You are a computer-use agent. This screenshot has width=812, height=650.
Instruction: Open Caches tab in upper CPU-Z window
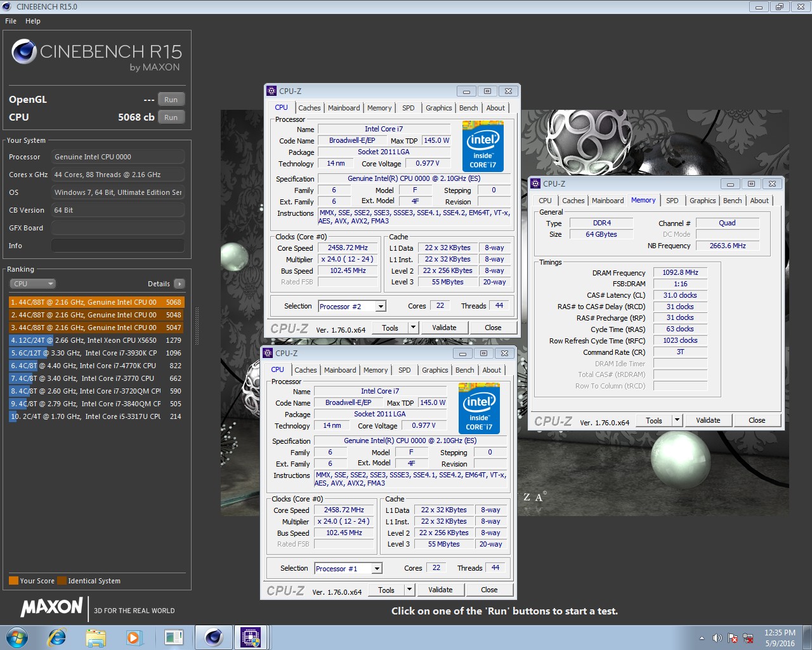pyautogui.click(x=309, y=108)
